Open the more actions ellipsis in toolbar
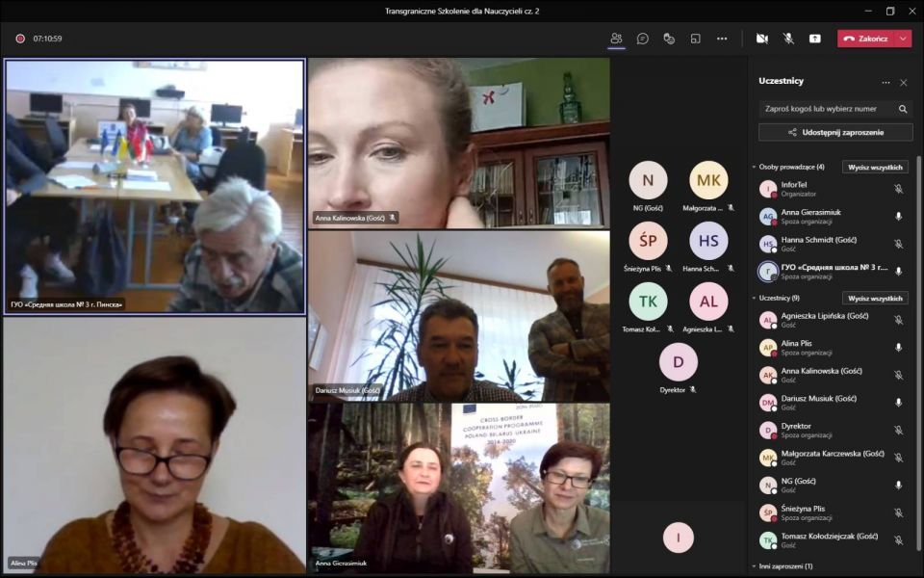Viewport: 924px width, 578px height. (x=722, y=39)
